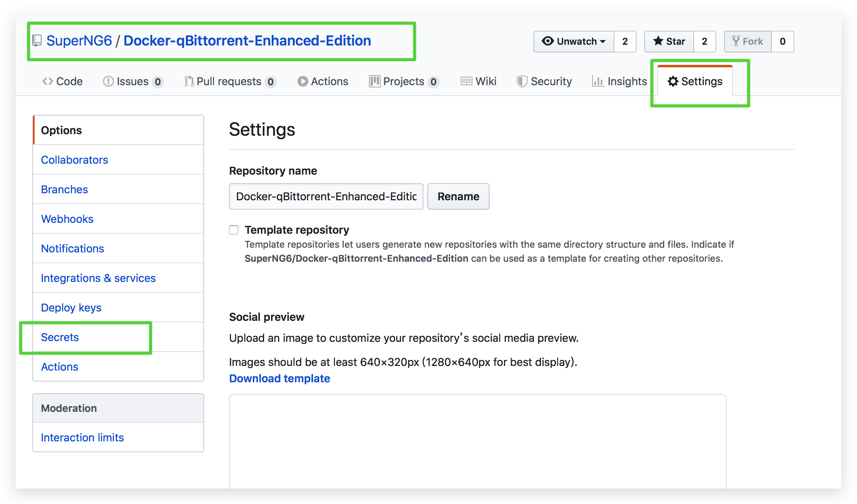Open Webhooks in the settings sidebar
857x504 pixels.
point(118,219)
